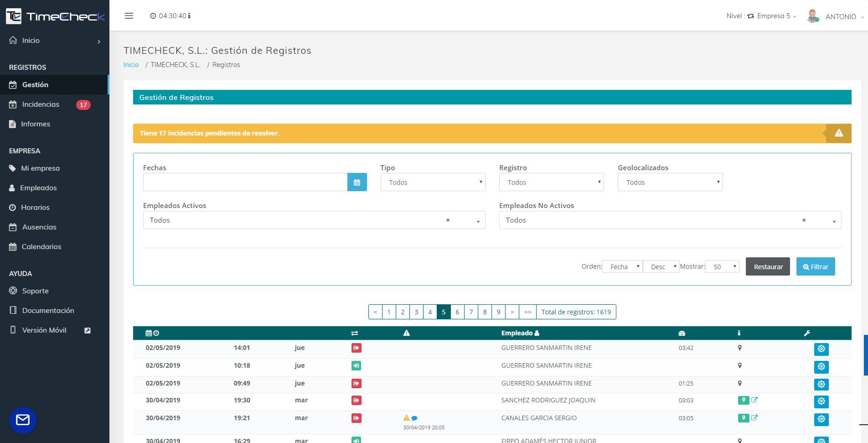Viewport: 868px width, 443px height.
Task: Go to page 6 of the records
Action: tap(457, 312)
